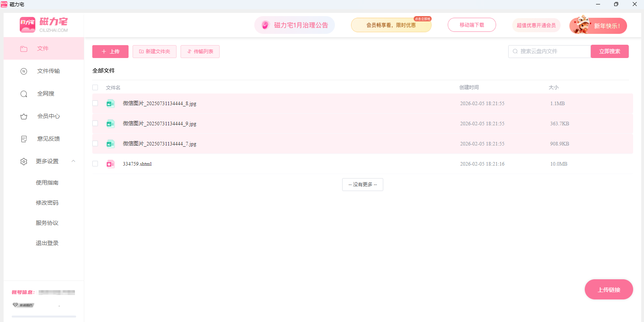
Task: Click the 新建文件夹 button
Action: pyautogui.click(x=154, y=52)
